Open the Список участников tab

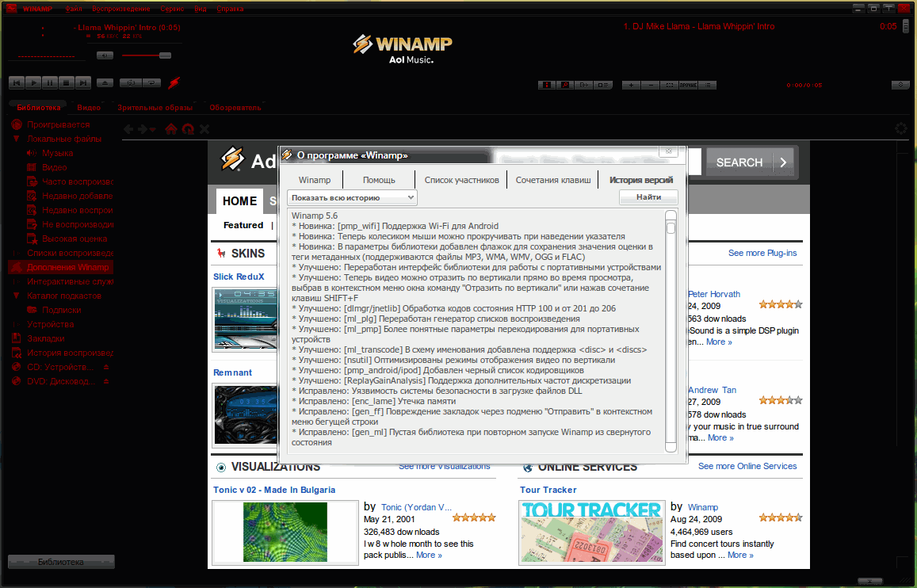coord(462,180)
